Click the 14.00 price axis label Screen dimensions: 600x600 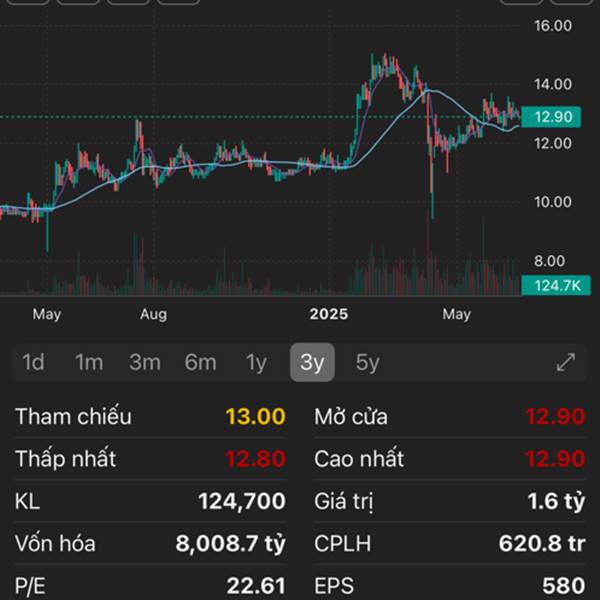553,84
